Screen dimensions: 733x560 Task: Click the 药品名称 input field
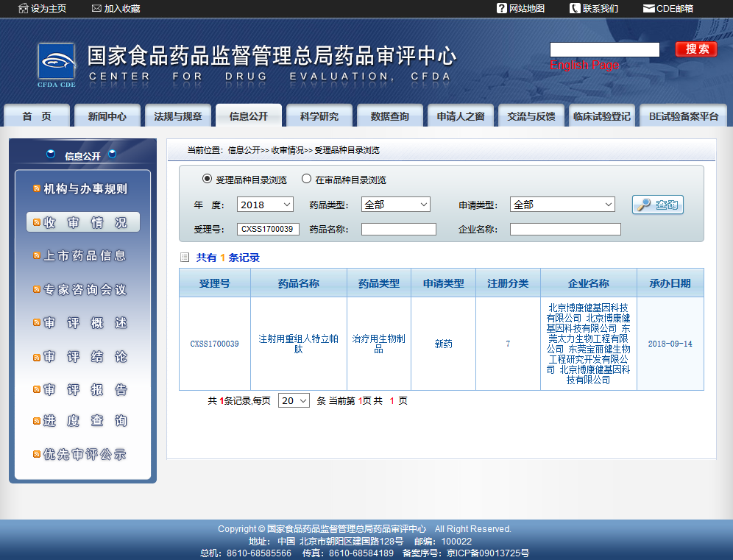[399, 229]
